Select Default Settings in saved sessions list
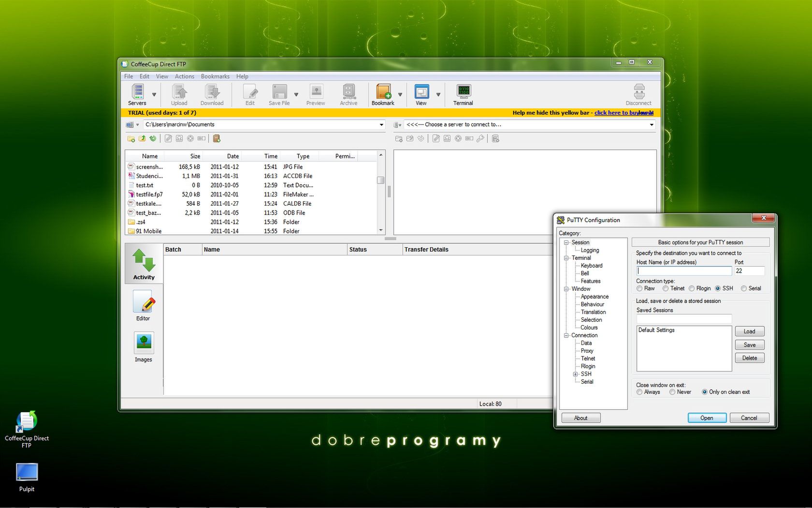The image size is (812, 508). [x=656, y=330]
